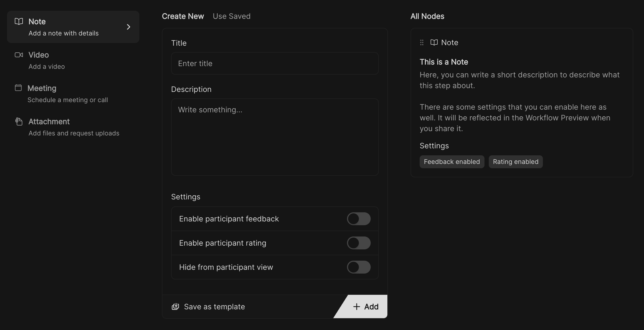Click the drag handle on Note node
644x330 pixels.
[422, 42]
